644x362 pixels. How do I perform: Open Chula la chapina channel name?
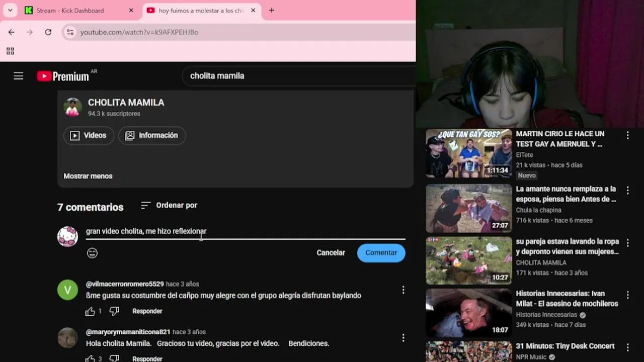pos(538,210)
